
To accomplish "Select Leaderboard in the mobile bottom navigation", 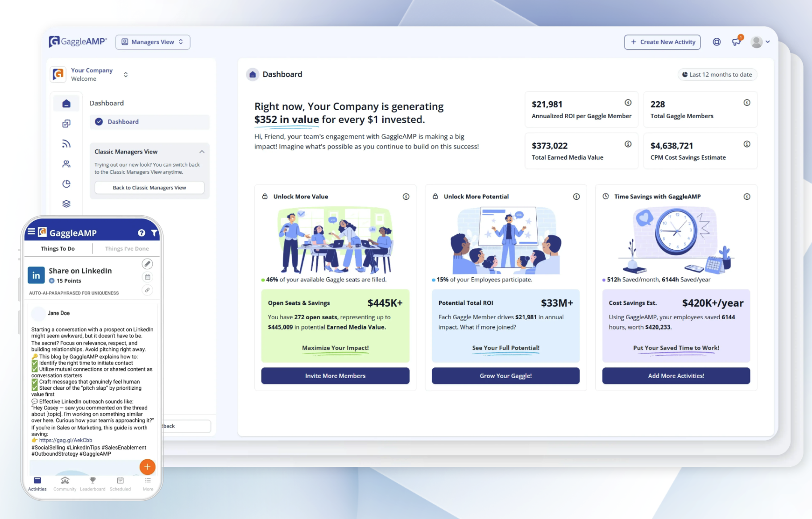I will [x=93, y=482].
